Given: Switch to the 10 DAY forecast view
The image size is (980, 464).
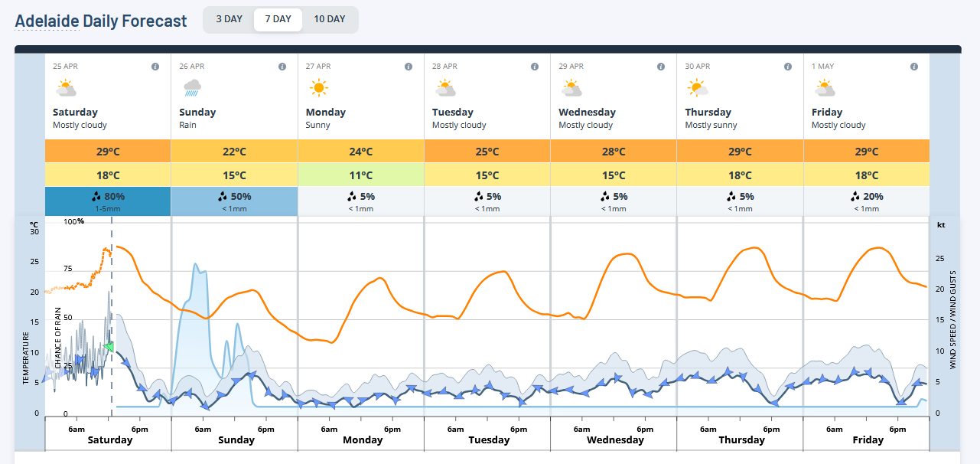Looking at the screenshot, I should 329,19.
